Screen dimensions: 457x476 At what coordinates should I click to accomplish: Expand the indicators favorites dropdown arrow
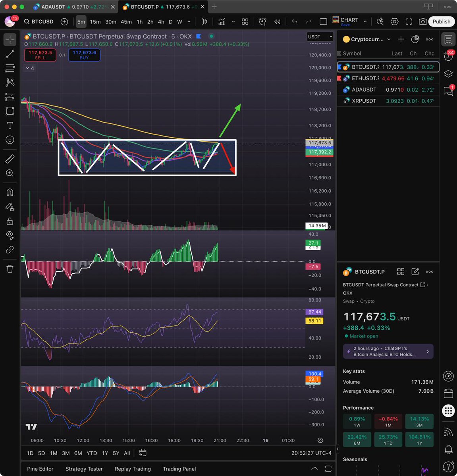[233, 22]
